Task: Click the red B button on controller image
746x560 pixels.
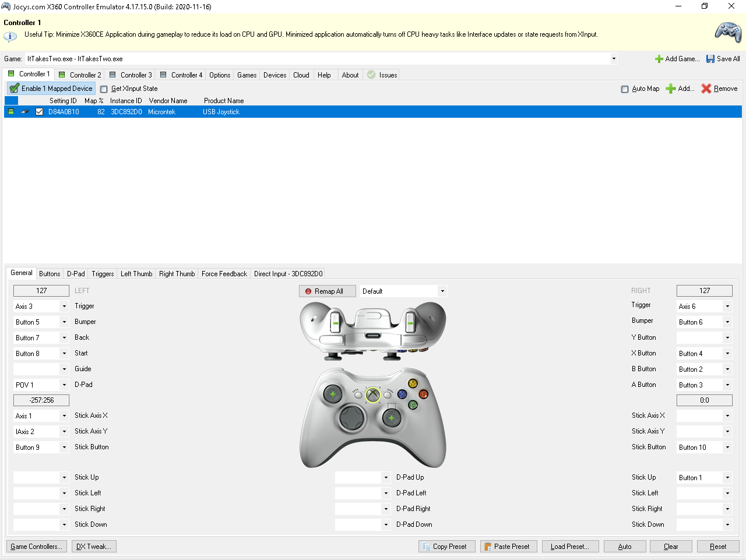Action: 424,394
